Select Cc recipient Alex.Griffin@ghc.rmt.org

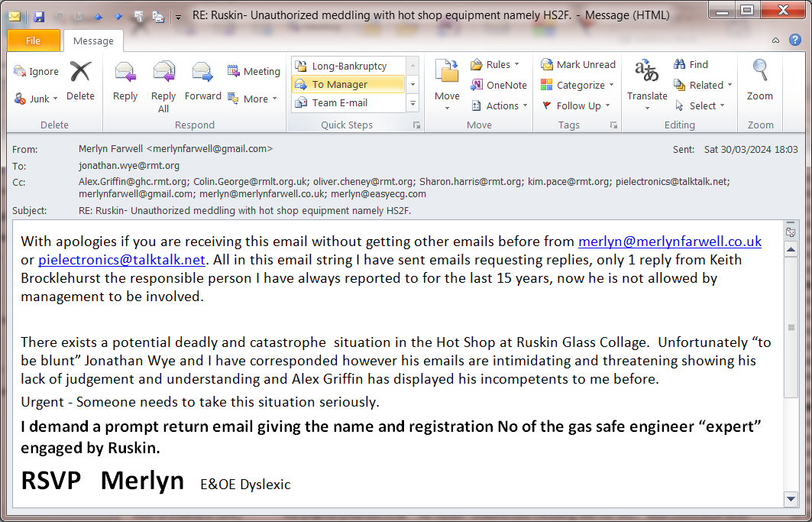point(134,181)
